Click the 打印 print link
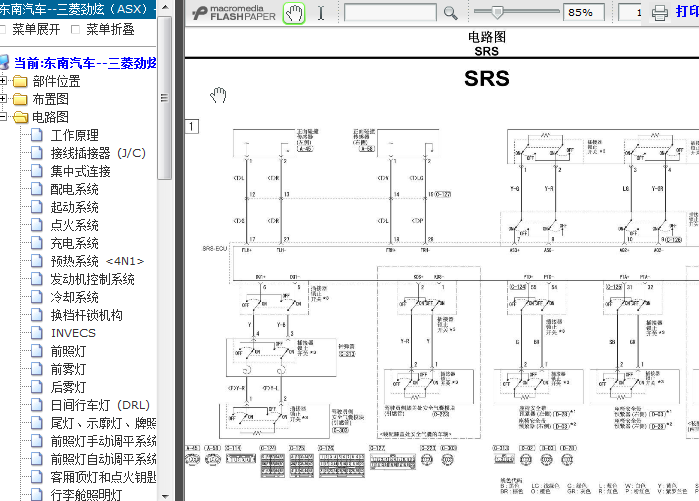Image resolution: width=699 pixels, height=501 pixels. (x=687, y=12)
